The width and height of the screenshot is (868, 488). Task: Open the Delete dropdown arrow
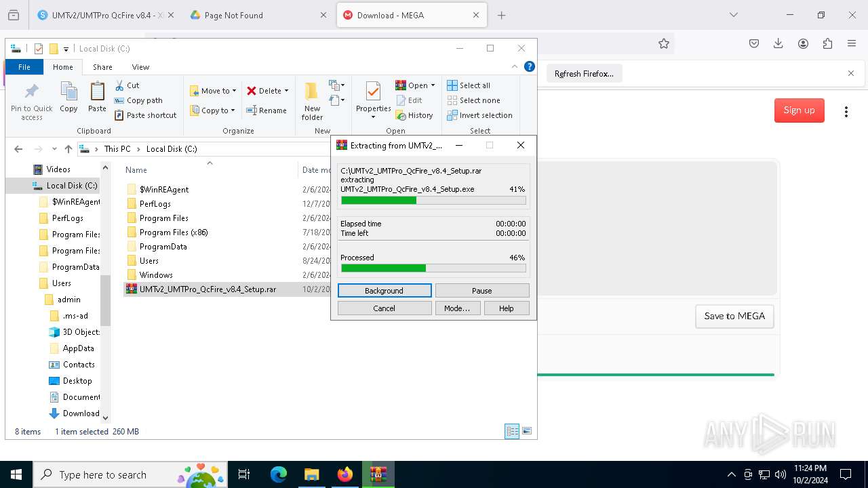tap(286, 91)
